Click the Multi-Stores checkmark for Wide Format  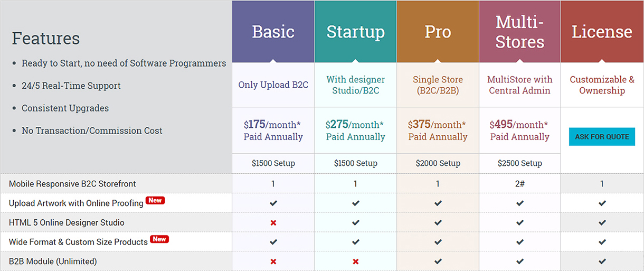[x=520, y=242]
